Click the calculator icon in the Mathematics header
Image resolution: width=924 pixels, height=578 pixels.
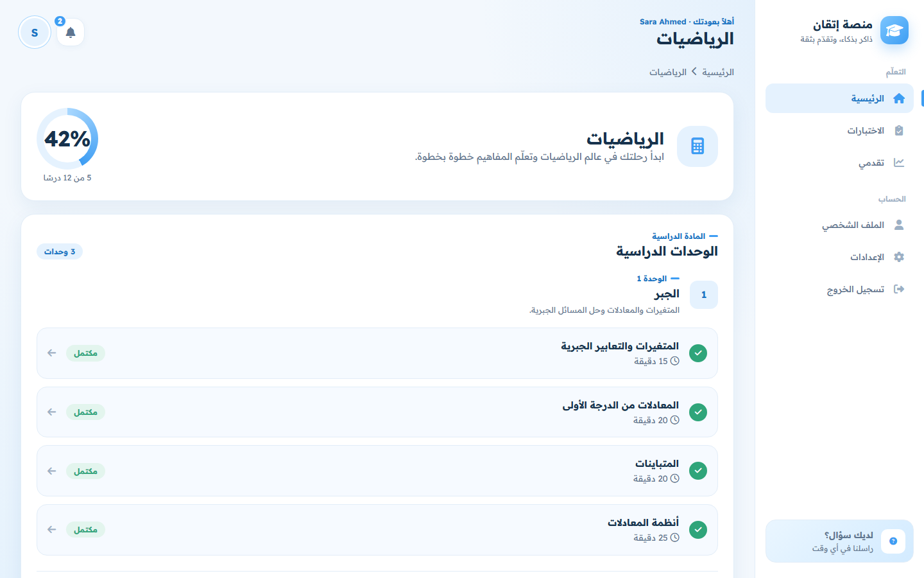(697, 146)
